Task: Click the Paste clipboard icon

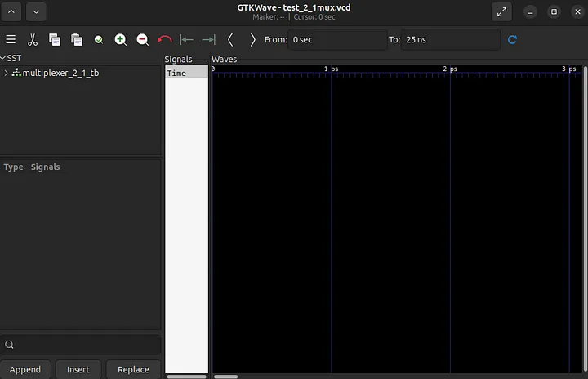Action: [77, 39]
